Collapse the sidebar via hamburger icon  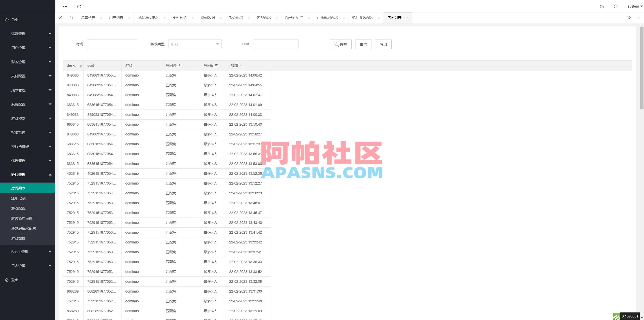point(65,6)
